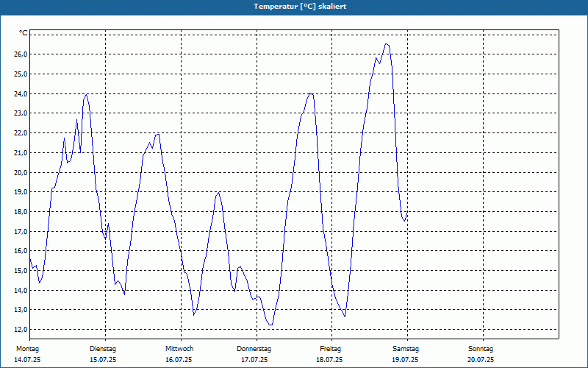Click the date '18.07.25'
This screenshot has height=368, width=588.
(329, 360)
